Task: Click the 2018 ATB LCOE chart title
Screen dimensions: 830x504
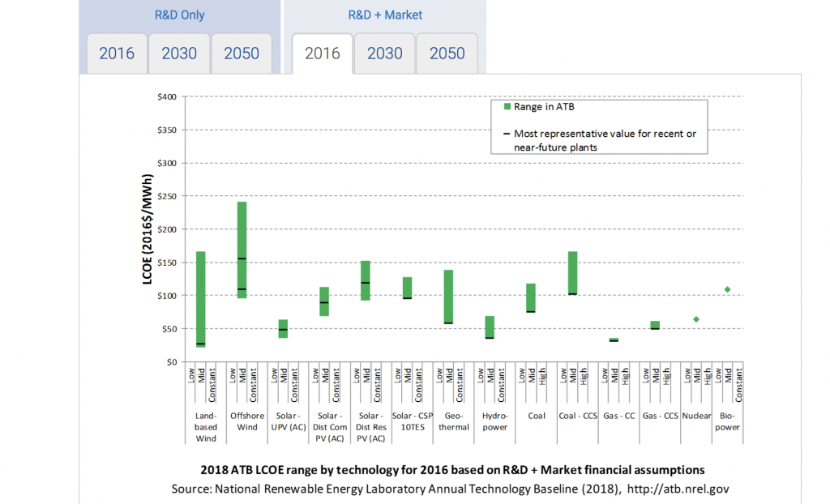Action: [x=452, y=469]
